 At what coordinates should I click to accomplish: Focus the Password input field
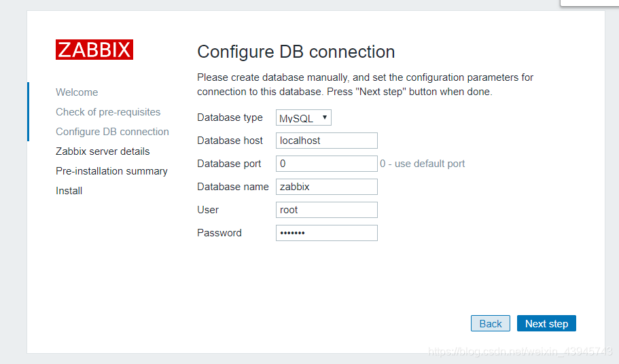326,233
